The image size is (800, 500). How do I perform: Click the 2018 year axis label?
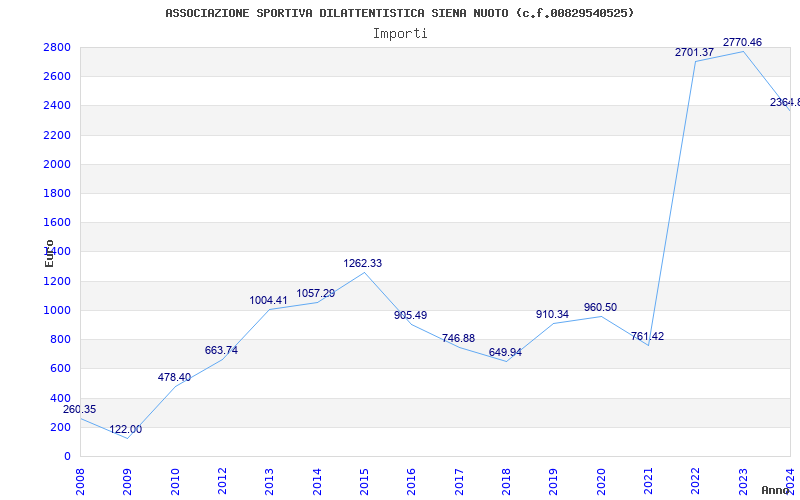[507, 482]
